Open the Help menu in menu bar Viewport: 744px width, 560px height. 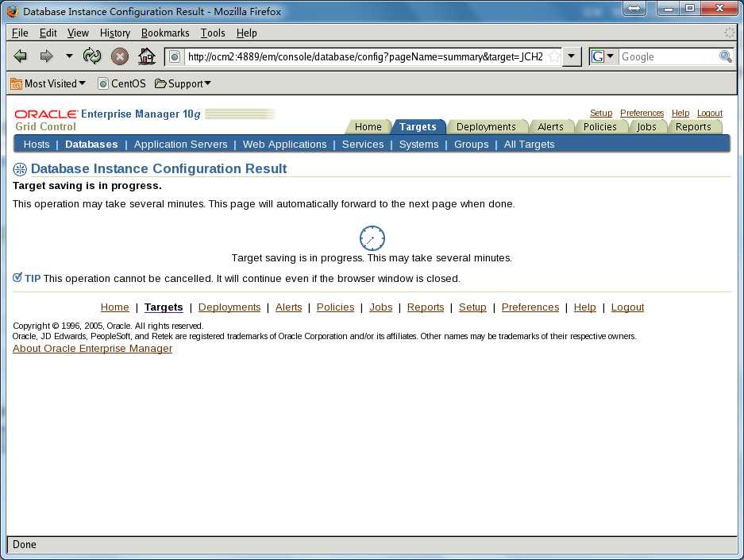coord(247,33)
